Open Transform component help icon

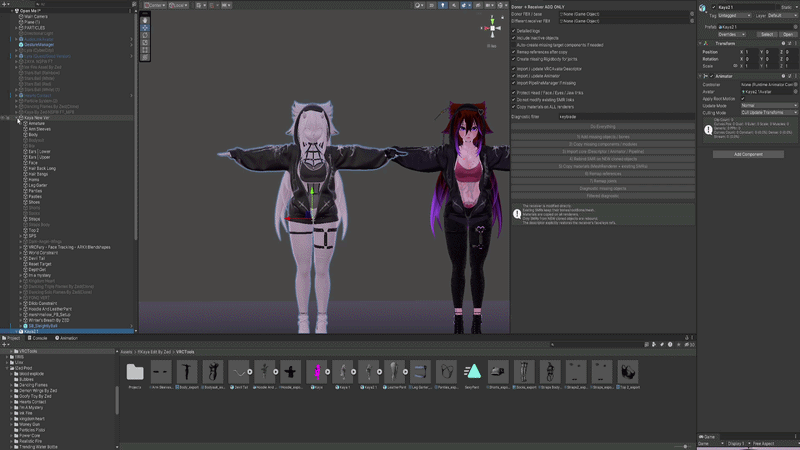click(783, 43)
